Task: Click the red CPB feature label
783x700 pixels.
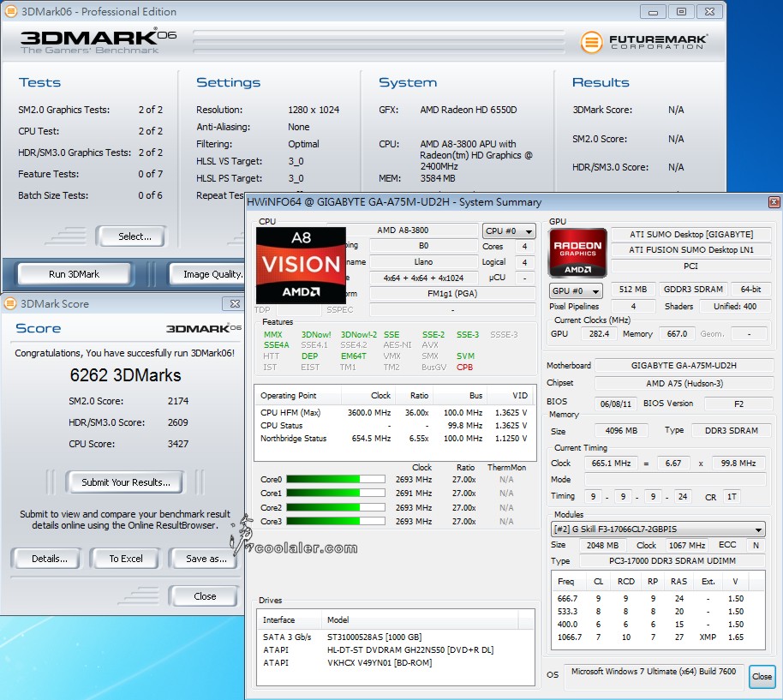Action: click(464, 367)
